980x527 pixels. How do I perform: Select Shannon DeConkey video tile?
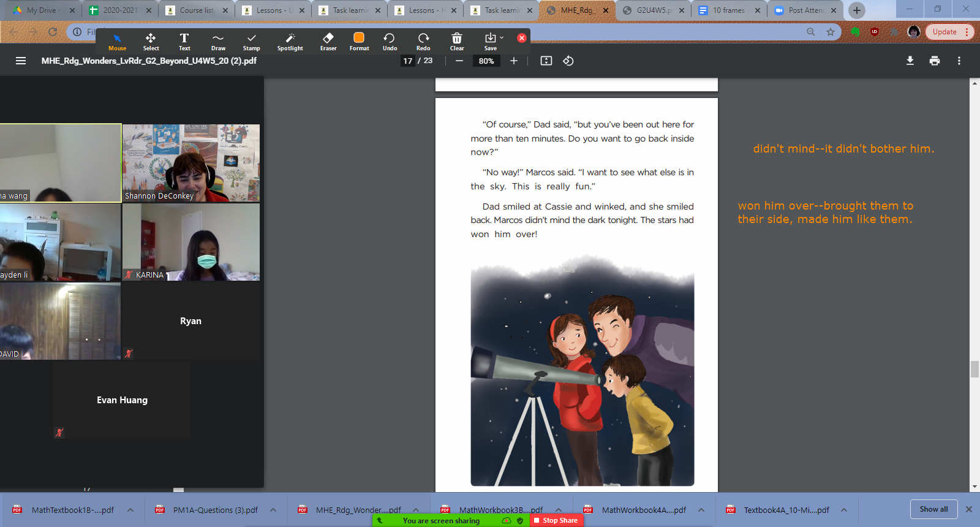point(191,163)
